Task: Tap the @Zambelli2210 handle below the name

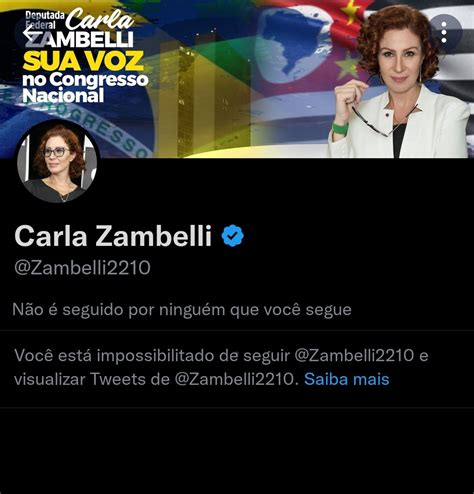Action: click(x=82, y=267)
